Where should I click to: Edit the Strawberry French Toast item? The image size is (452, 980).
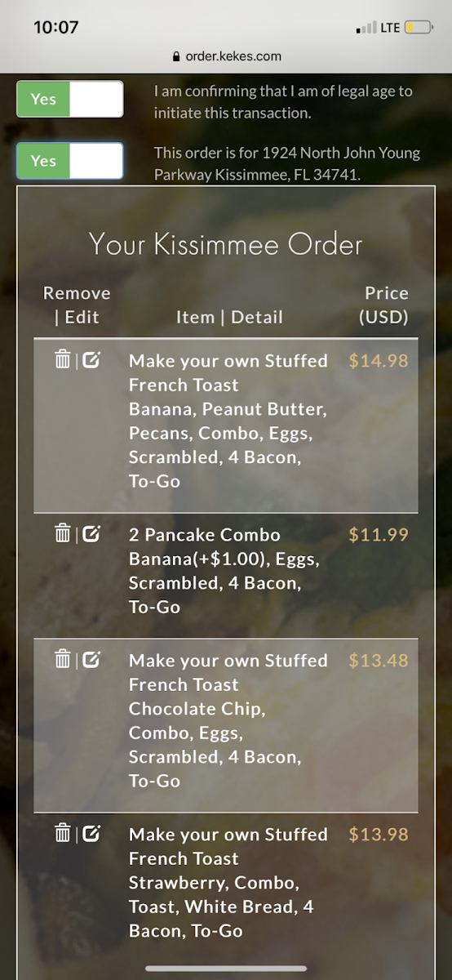[91, 833]
